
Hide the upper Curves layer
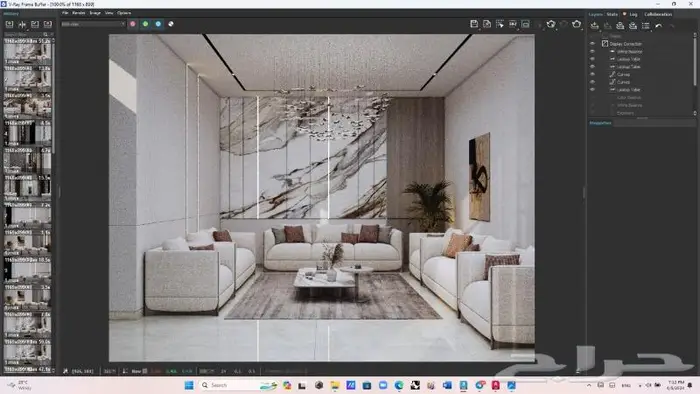click(x=592, y=74)
